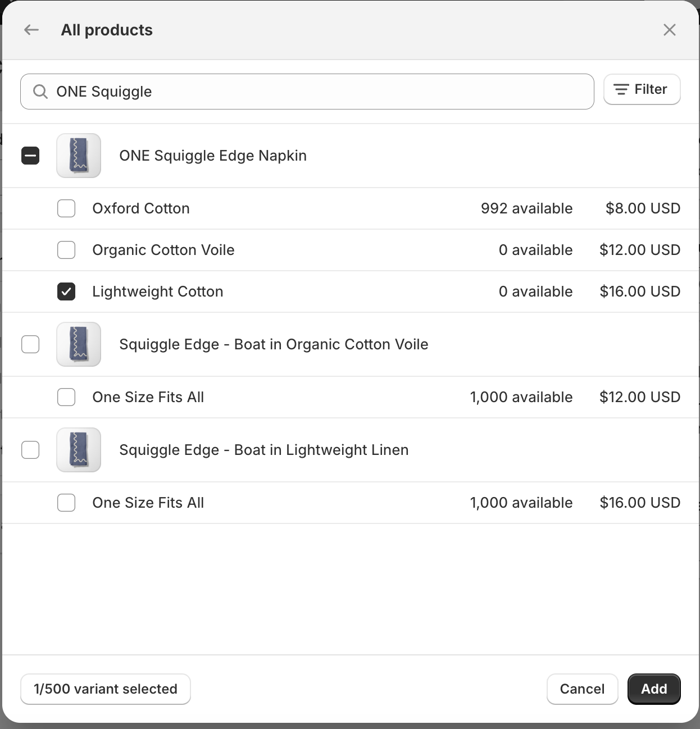Click the All products title
This screenshot has height=729, width=700.
coord(107,30)
